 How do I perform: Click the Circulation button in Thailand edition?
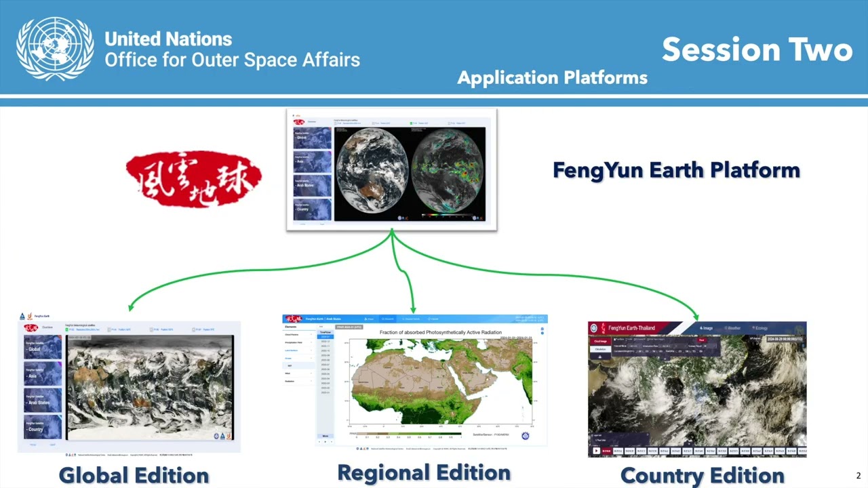pos(601,349)
